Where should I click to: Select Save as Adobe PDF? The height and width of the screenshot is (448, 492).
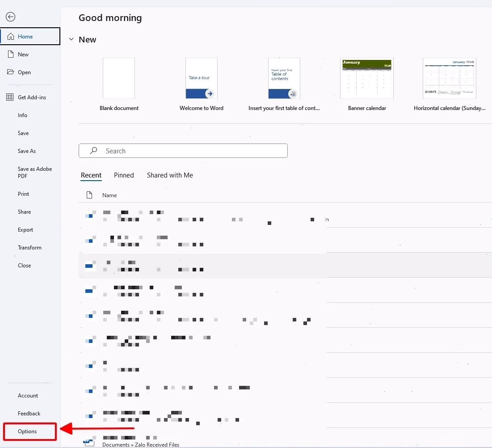pyautogui.click(x=34, y=172)
